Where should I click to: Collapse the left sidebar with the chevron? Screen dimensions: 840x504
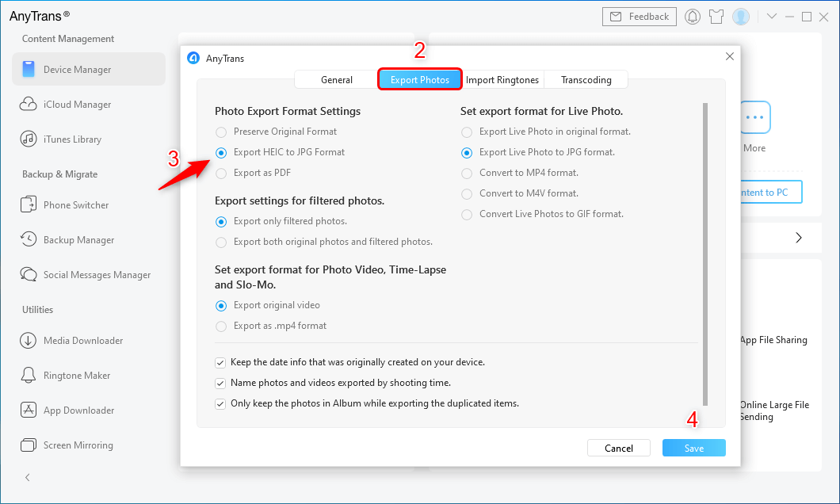coord(27,477)
